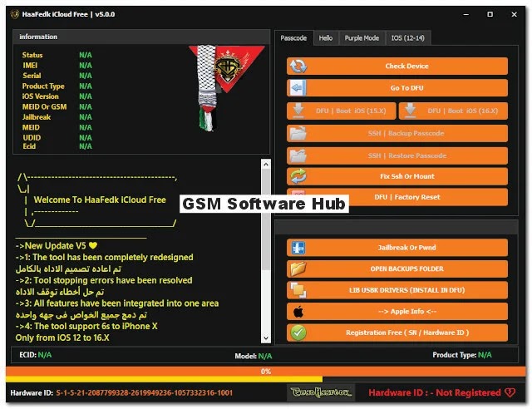Click the Check Device button

coord(397,67)
